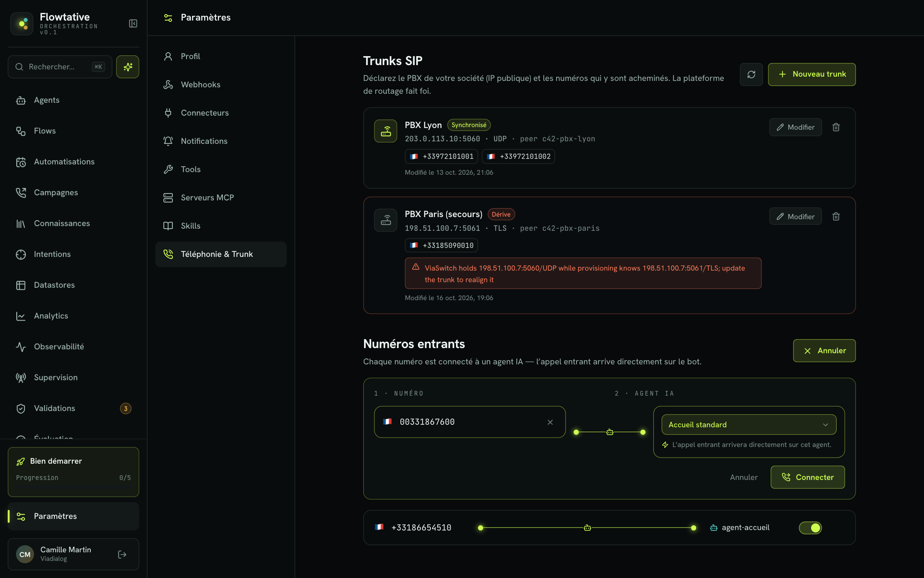The image size is (924, 578).
Task: Click the PBX Lyon router icon
Action: tap(386, 131)
